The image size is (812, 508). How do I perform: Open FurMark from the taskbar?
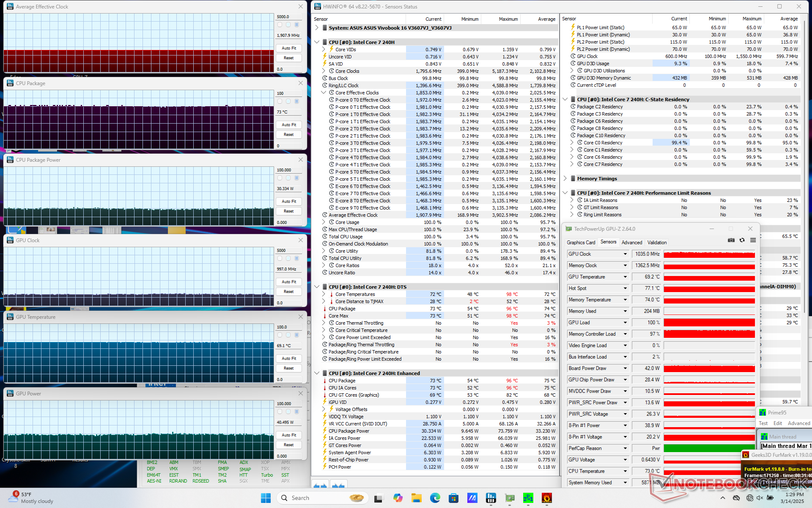click(x=546, y=498)
